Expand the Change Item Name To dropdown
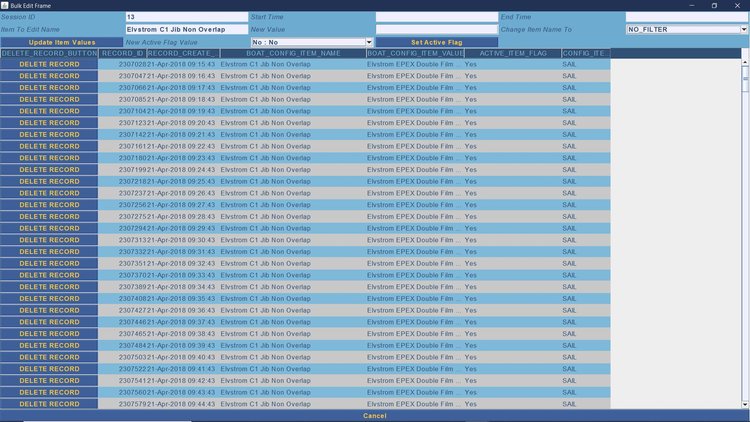The height and width of the screenshot is (422, 750). point(743,30)
